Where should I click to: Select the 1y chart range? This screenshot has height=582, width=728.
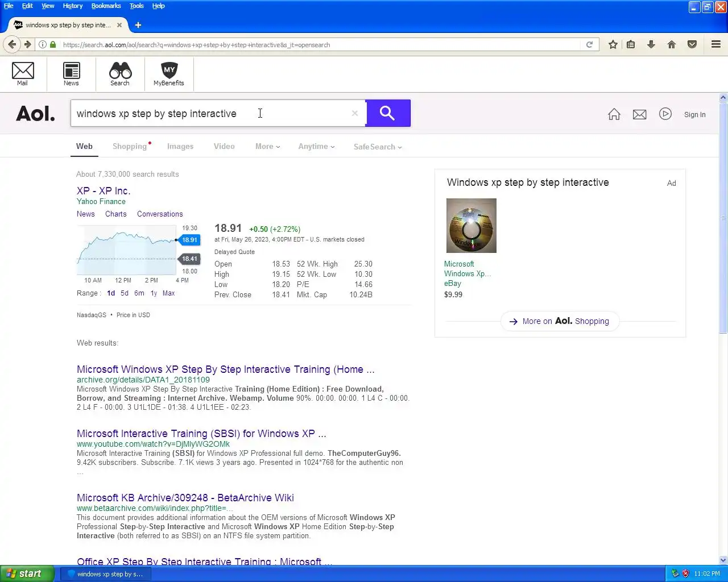[154, 293]
